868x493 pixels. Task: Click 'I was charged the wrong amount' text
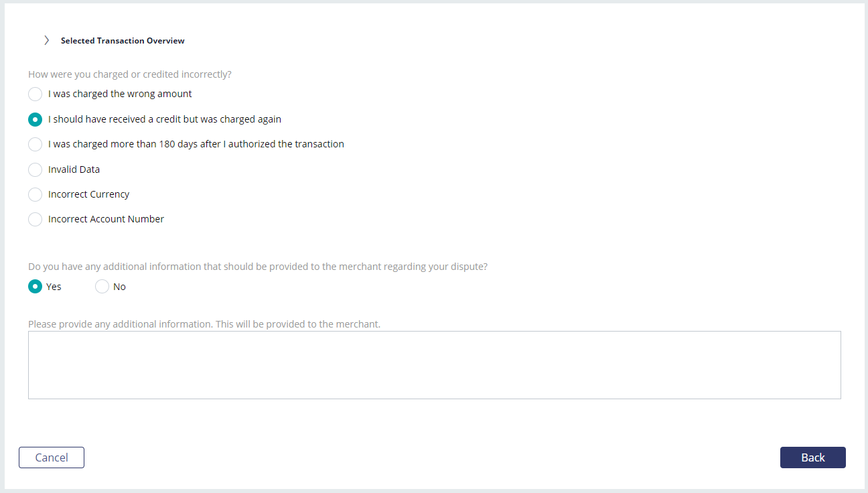click(x=120, y=94)
